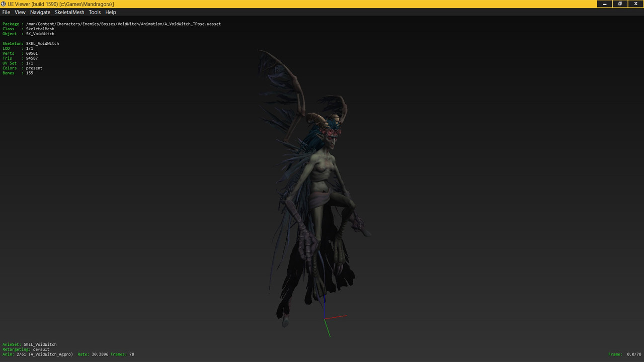Click the Retargeting default status line
The image size is (644, 362).
pyautogui.click(x=26, y=349)
